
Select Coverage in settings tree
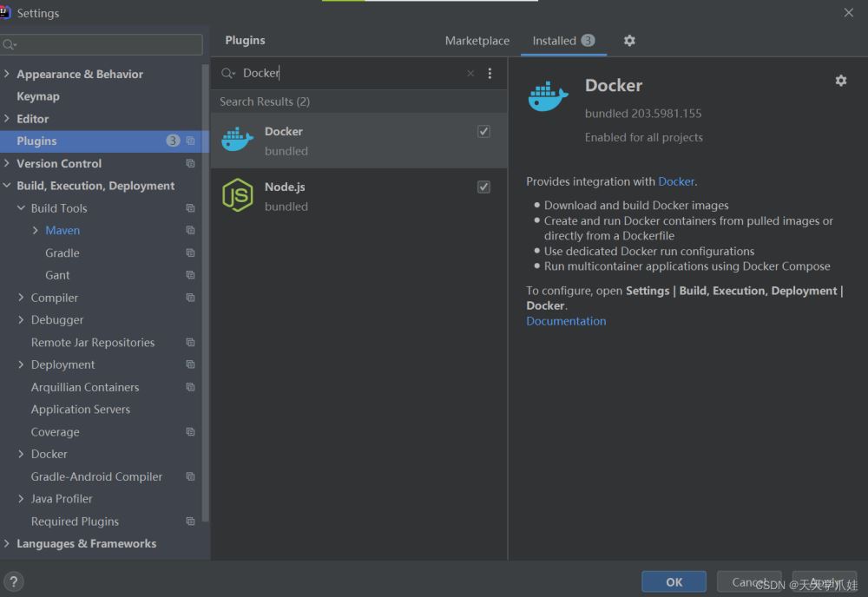tap(56, 431)
